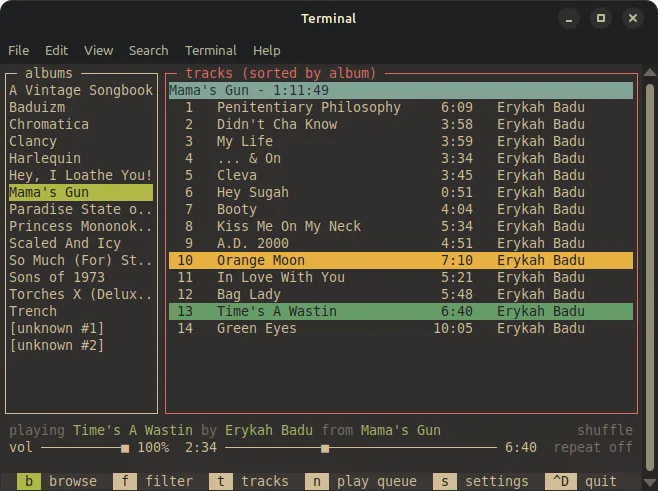The width and height of the screenshot is (658, 491).
Task: Open the Terminal menu
Action: [x=211, y=50]
